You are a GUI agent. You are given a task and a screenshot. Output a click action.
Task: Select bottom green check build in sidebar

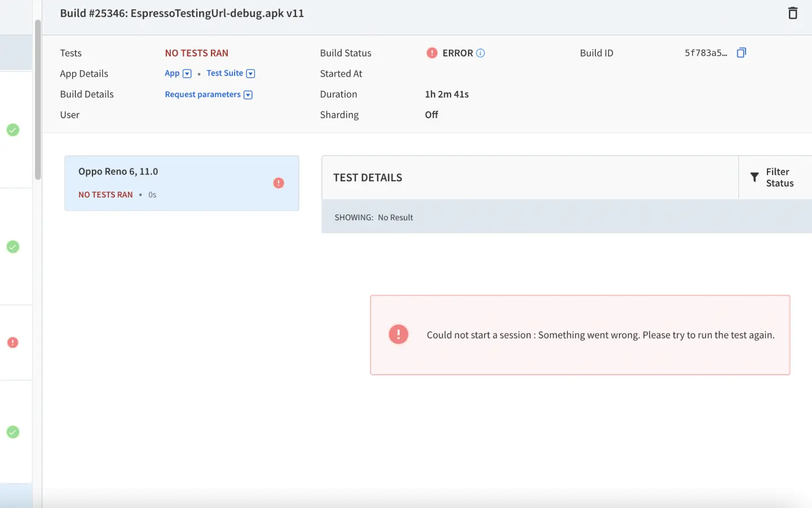[x=12, y=432]
